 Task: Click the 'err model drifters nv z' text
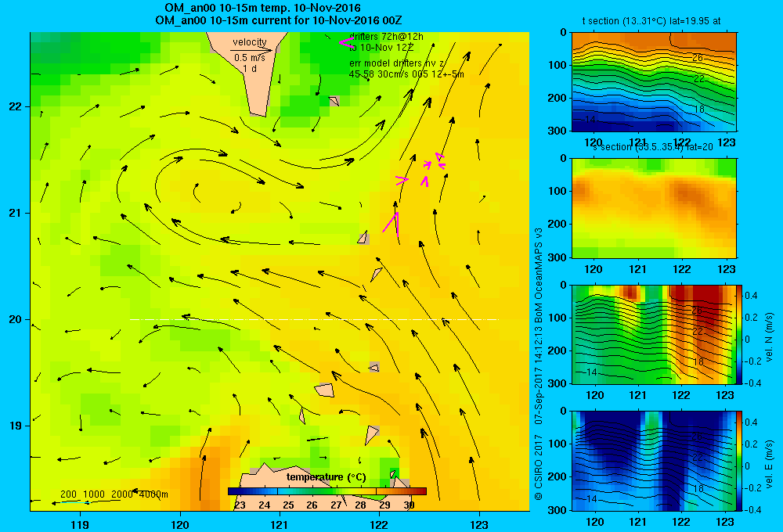tap(397, 63)
